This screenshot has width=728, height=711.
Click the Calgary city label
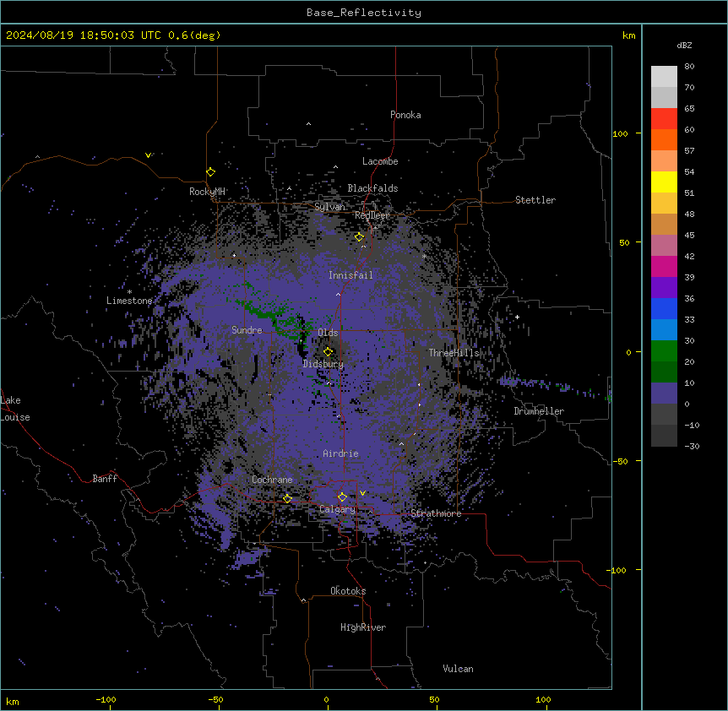point(337,509)
